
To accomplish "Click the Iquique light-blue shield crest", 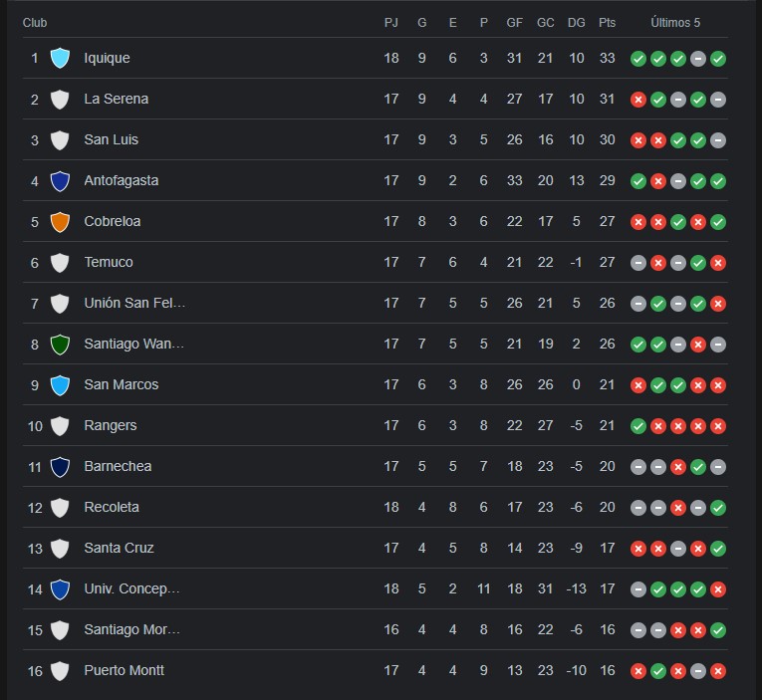I will coord(60,59).
